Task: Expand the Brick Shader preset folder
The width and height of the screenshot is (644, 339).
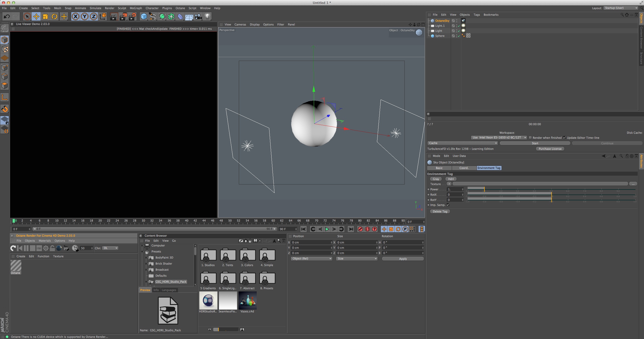Action: 146,263
